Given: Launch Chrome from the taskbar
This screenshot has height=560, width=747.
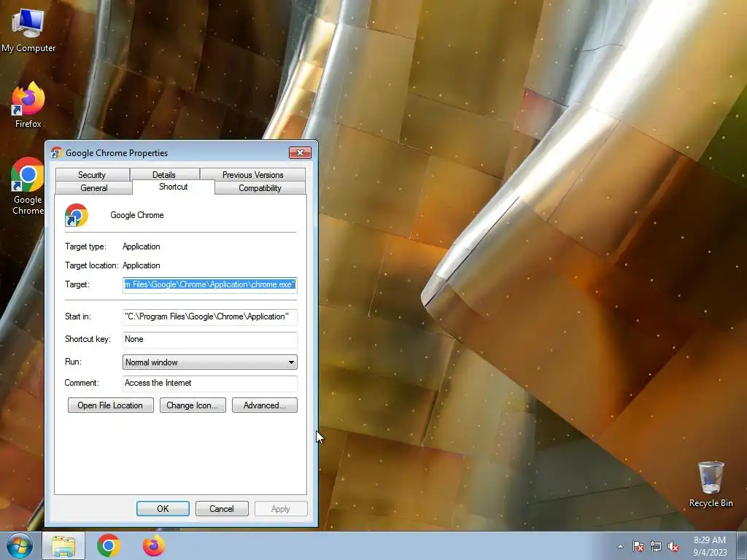Looking at the screenshot, I should [109, 545].
